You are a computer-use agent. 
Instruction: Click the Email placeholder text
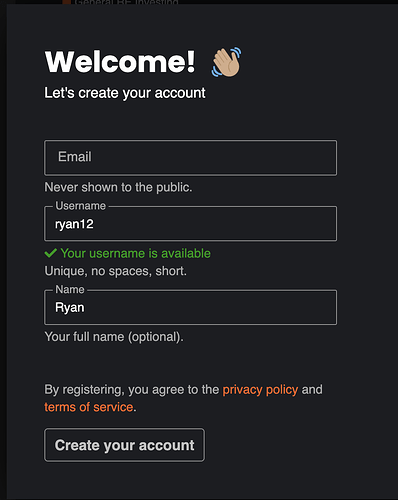(75, 157)
